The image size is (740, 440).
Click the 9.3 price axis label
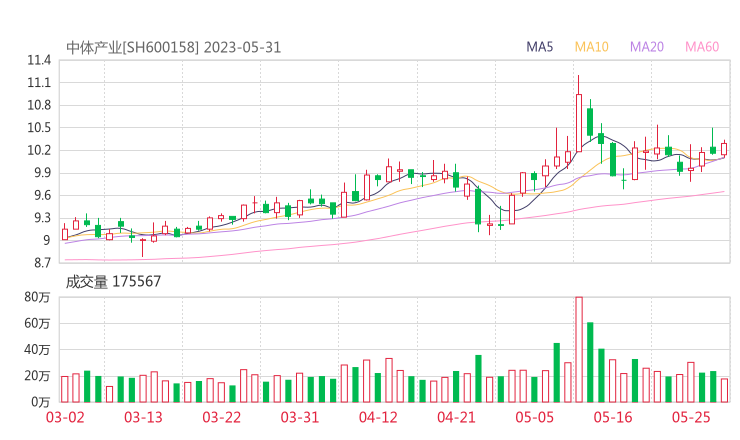click(42, 218)
